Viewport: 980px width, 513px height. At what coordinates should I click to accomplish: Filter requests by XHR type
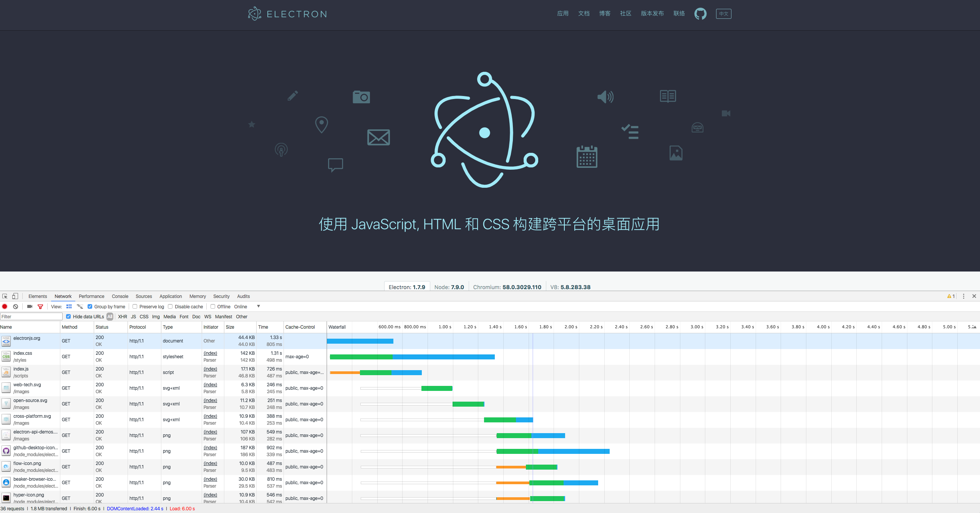coord(122,316)
